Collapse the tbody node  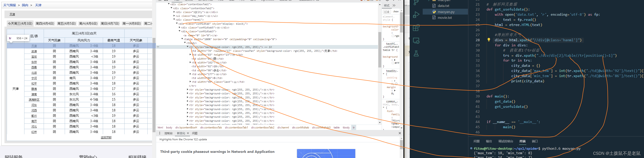tap(185, 43)
